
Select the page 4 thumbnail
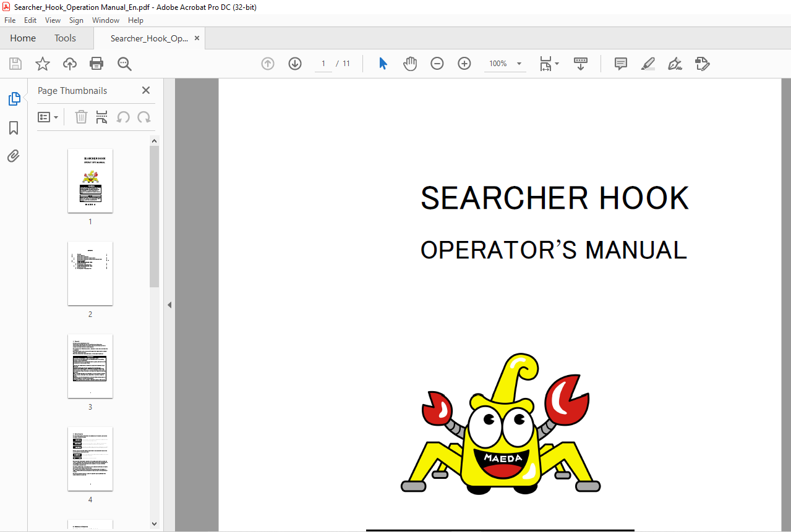point(90,458)
